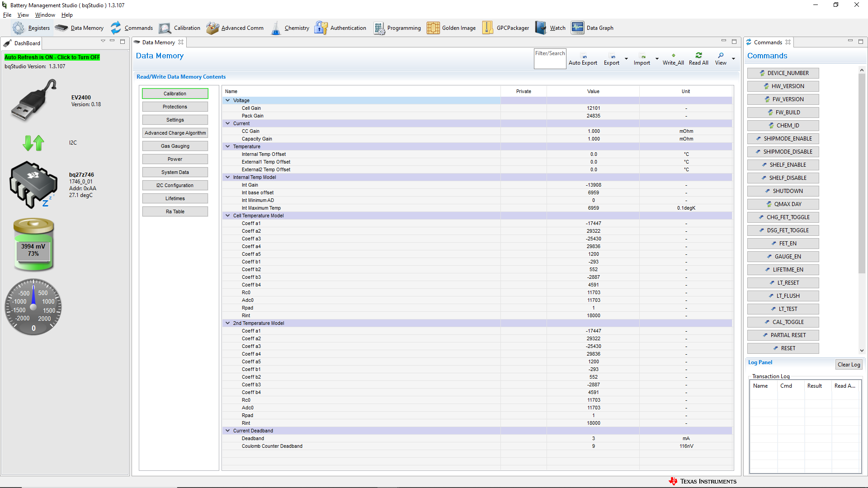The width and height of the screenshot is (868, 488).
Task: Collapse 2nd Temperature Model group
Action: (228, 323)
